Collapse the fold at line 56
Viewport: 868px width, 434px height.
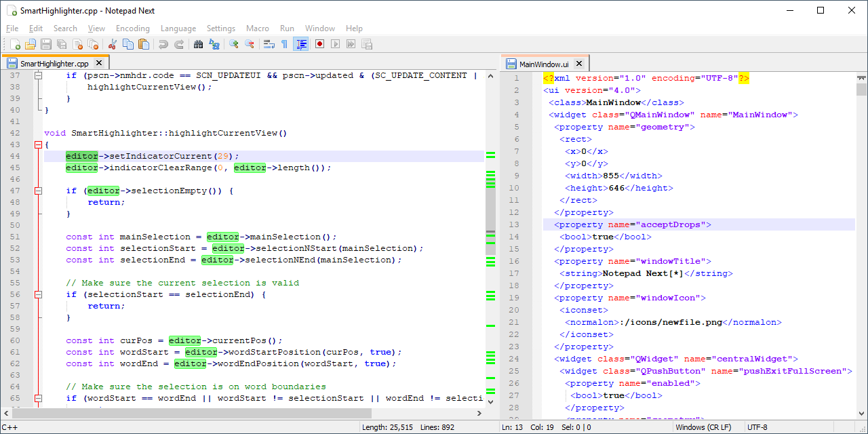38,294
